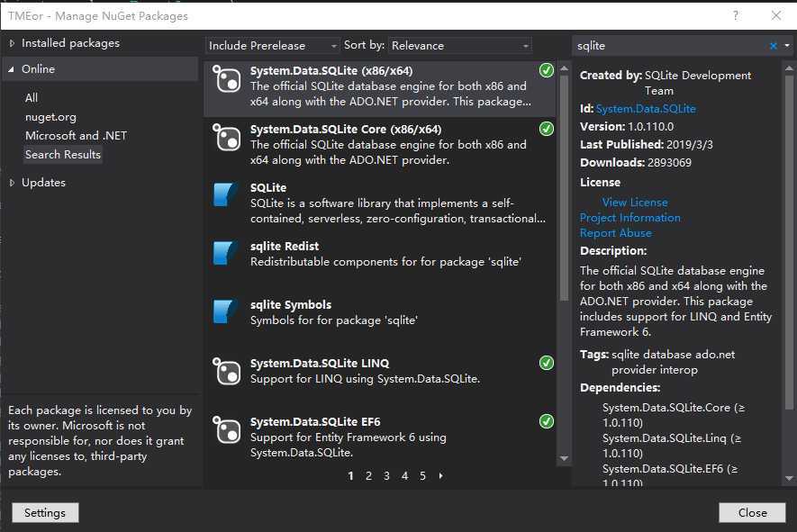Click the sqlite Symbols package icon
This screenshot has width=797, height=532.
(x=225, y=311)
